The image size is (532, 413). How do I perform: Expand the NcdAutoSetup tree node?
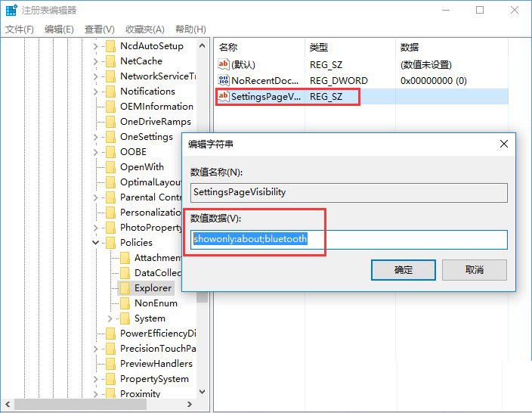point(96,46)
